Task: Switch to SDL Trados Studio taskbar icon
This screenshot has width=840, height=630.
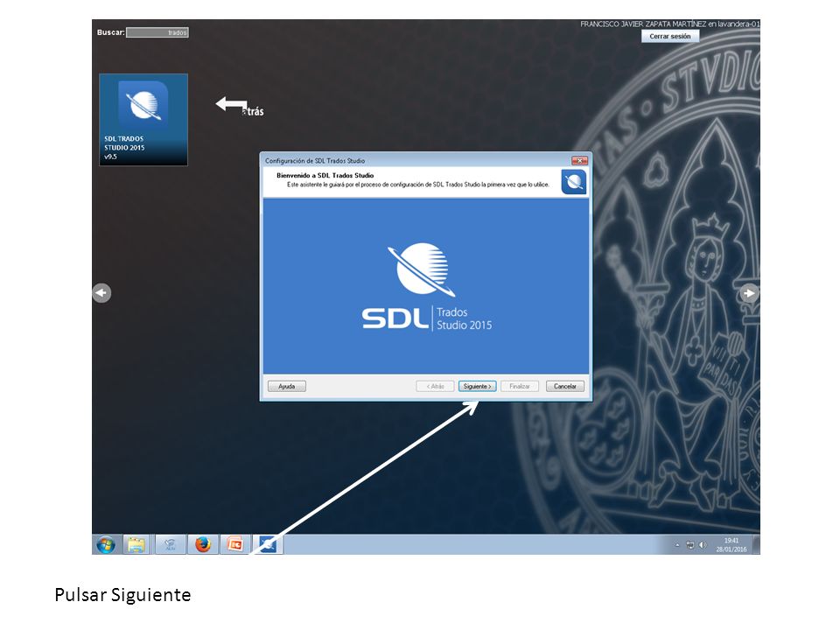Action: (x=268, y=545)
